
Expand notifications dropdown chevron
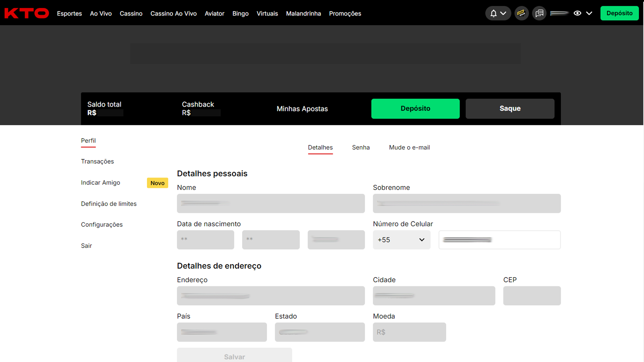pos(503,13)
